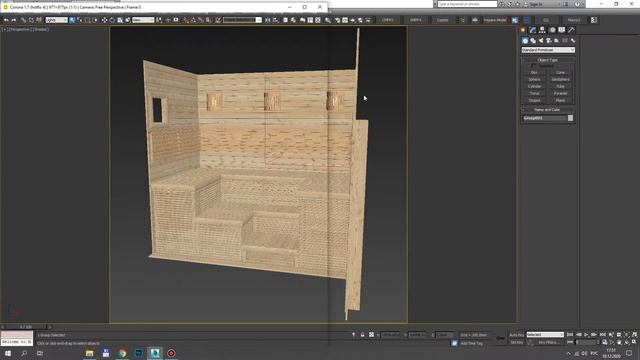Viewport: 640px width, 360px height.
Task: Click the taskbar search magnifier icon
Action: (24, 353)
